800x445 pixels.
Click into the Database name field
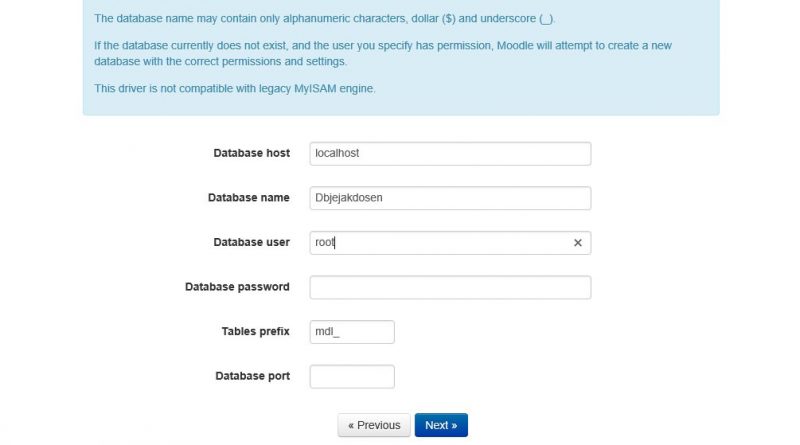tap(450, 198)
